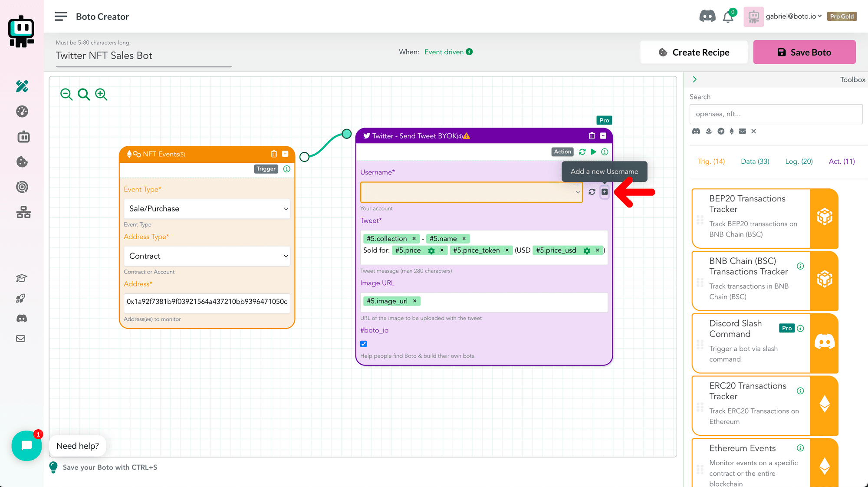
Task: Show info for Ethereum Events
Action: [800, 448]
